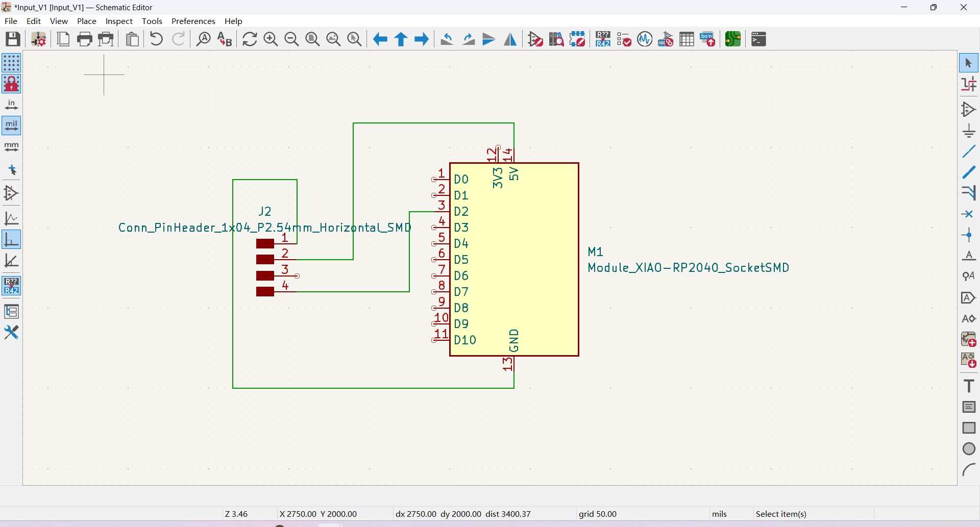Open the Preferences menu
This screenshot has height=527, width=980.
coord(193,21)
